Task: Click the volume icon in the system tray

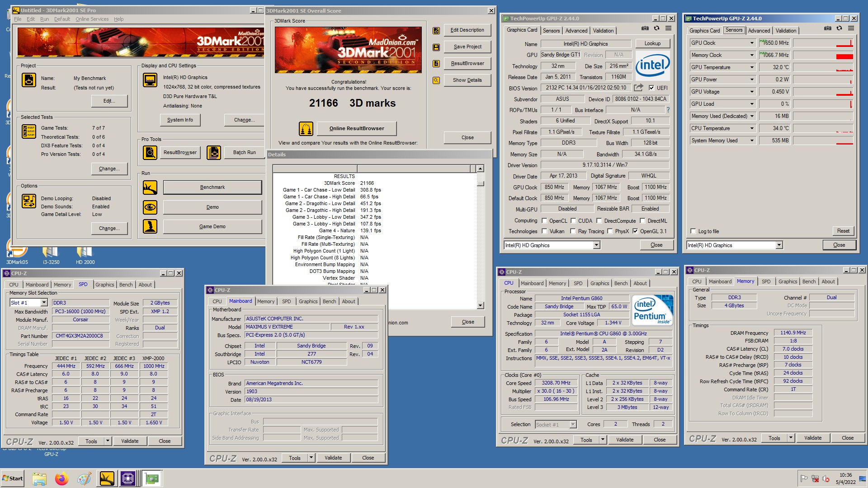Action: tap(826, 479)
